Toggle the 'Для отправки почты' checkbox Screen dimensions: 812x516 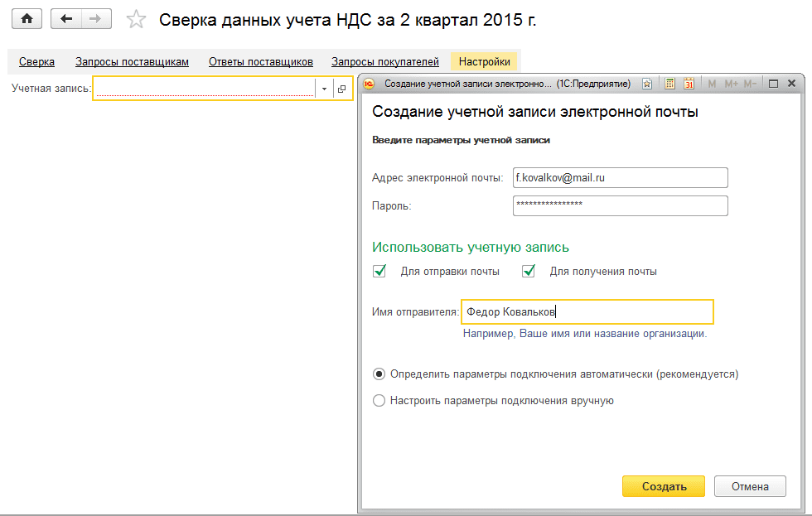[x=380, y=271]
